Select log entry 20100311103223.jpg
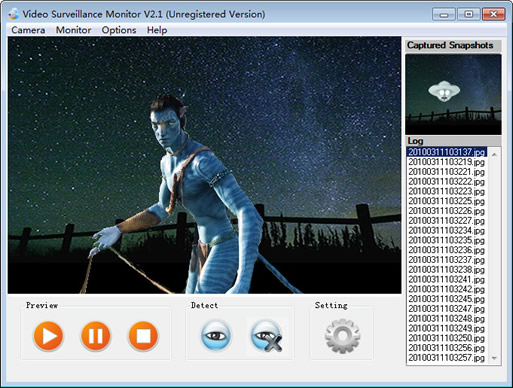The width and height of the screenshot is (513, 388). [x=447, y=191]
